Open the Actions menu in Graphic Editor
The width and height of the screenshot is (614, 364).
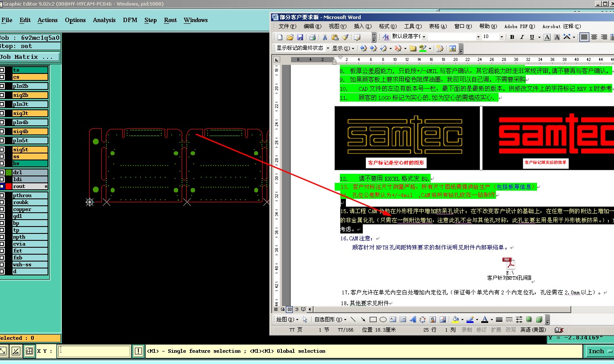click(x=48, y=20)
